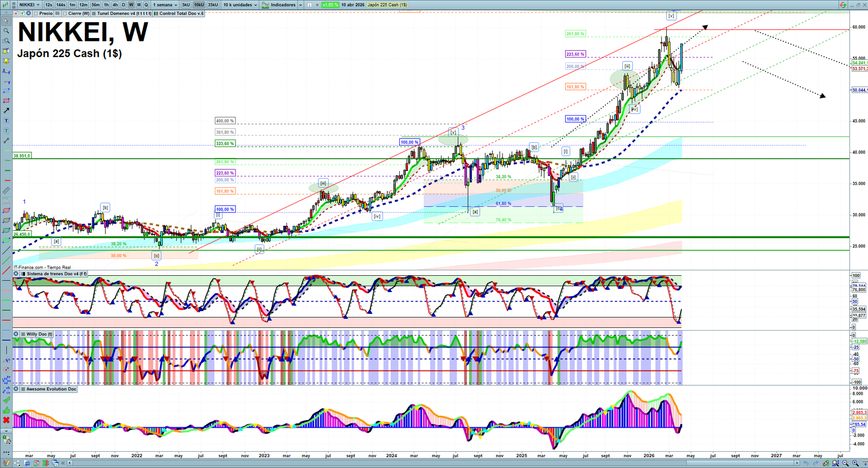Viewport: 868px width, 468px height.
Task: Click the 35kU units button
Action: pos(213,5)
